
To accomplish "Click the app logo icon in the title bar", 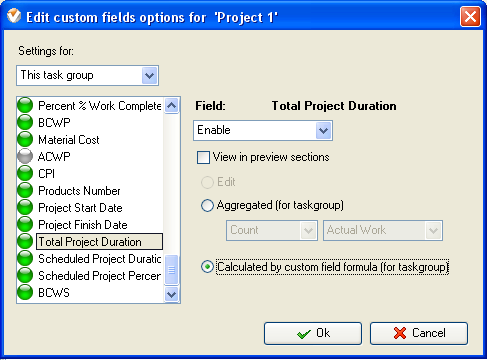I will tap(14, 16).
